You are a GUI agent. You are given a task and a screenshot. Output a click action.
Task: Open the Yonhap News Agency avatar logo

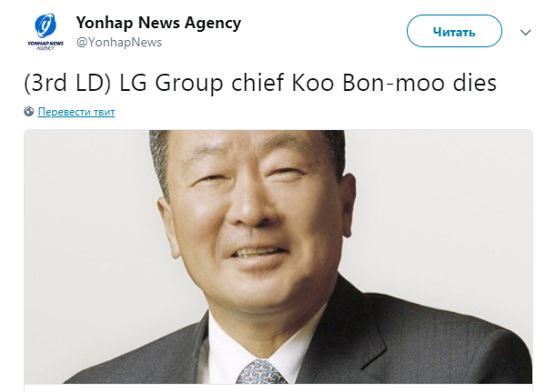(x=45, y=32)
